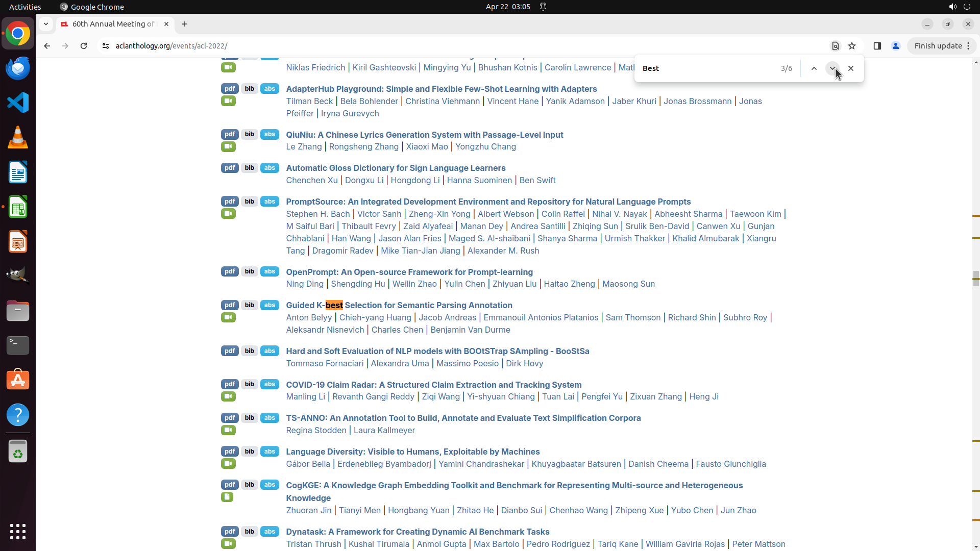Open the Activities overview
This screenshot has height=551, width=980.
pos(25,7)
